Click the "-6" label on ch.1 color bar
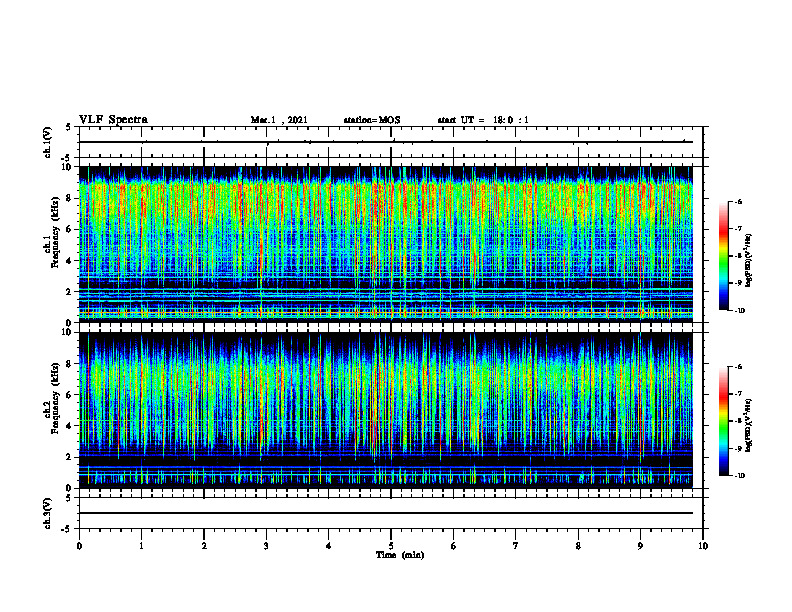Screen dimensions: 792x612 pos(738,201)
